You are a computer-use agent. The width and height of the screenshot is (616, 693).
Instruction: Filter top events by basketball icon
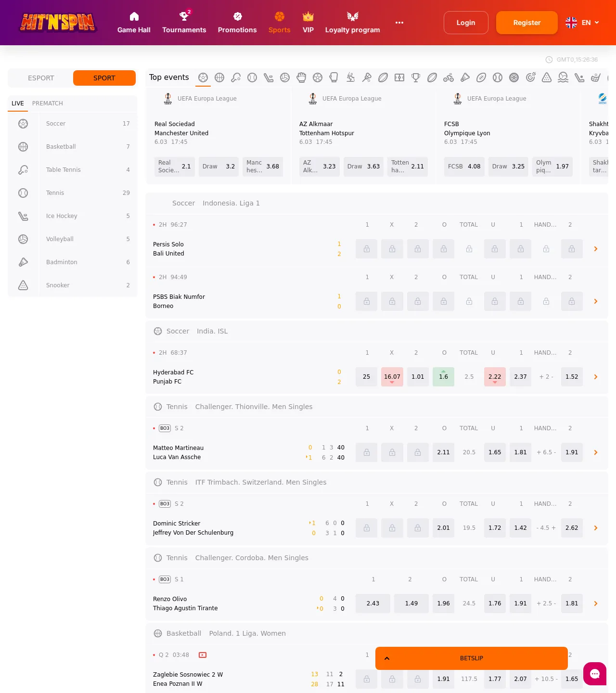[219, 77]
